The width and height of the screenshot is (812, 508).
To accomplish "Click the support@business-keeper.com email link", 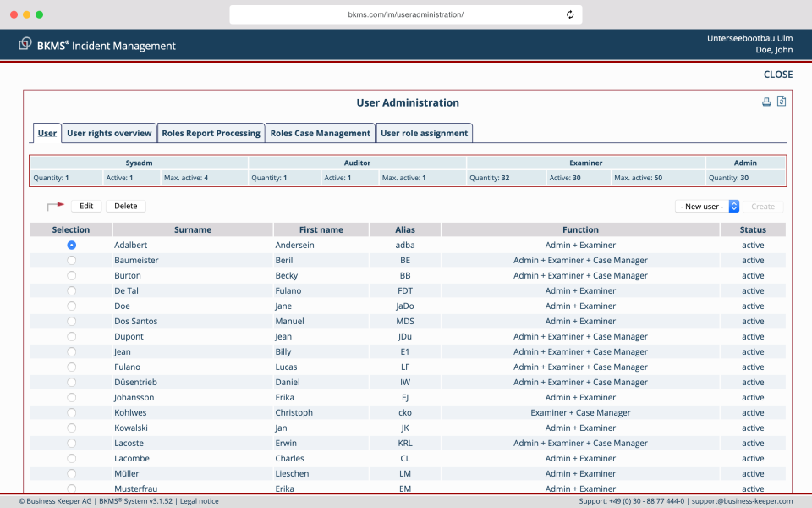I will pos(740,500).
